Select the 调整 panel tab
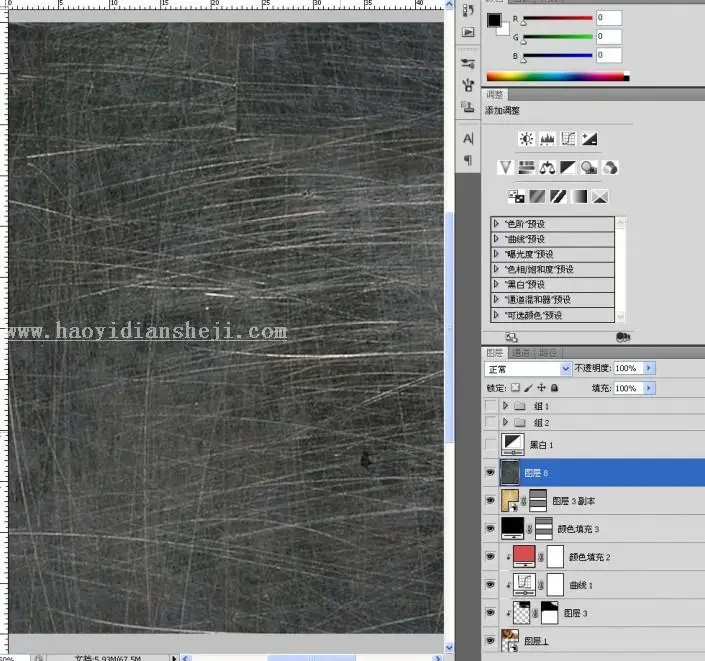705x661 pixels. coord(495,94)
